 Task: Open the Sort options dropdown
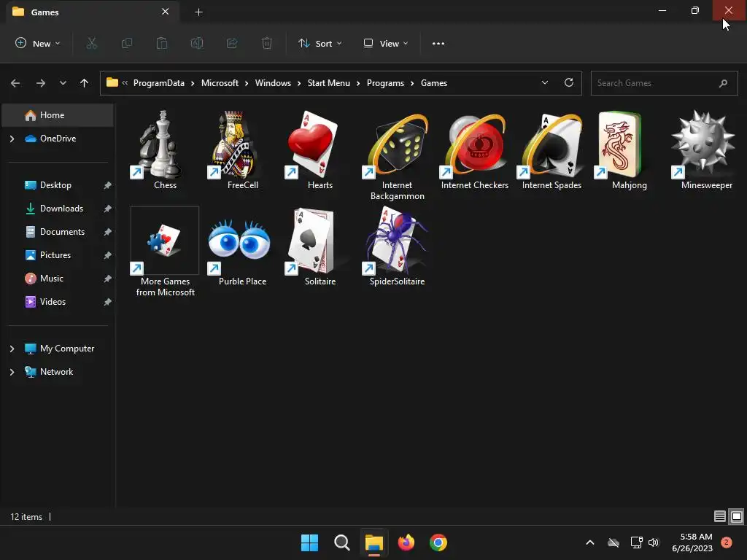point(320,43)
